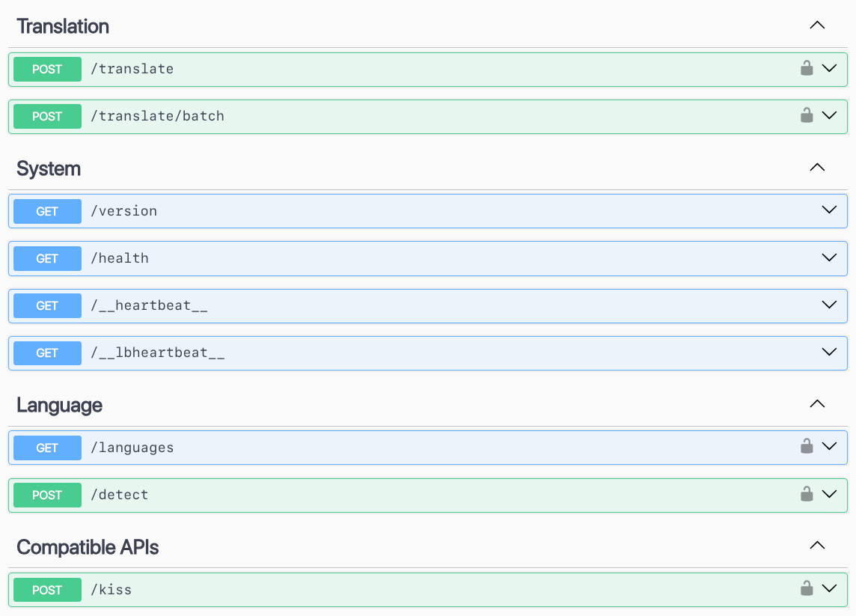856x616 pixels.
Task: Click the /kiss endpoint path
Action: [x=111, y=590]
